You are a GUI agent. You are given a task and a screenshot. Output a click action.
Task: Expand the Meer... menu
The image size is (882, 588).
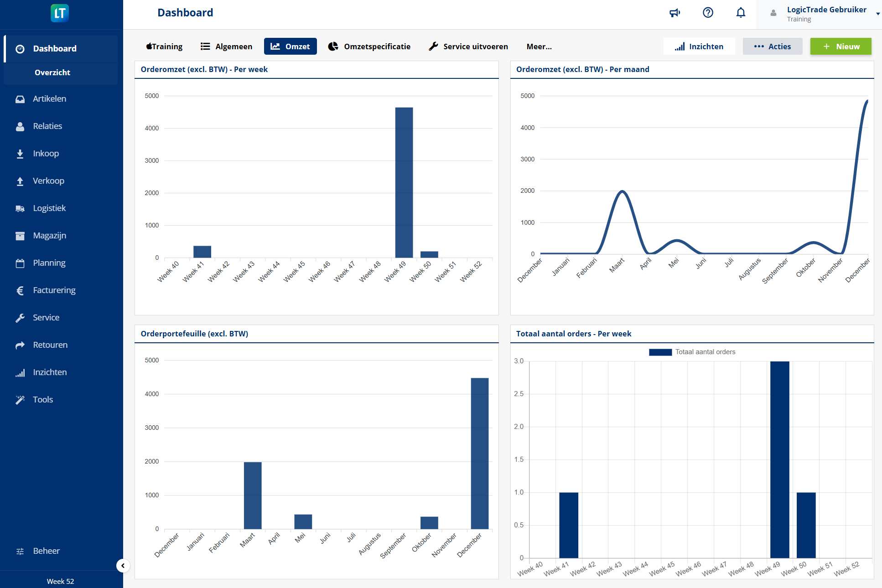[539, 46]
